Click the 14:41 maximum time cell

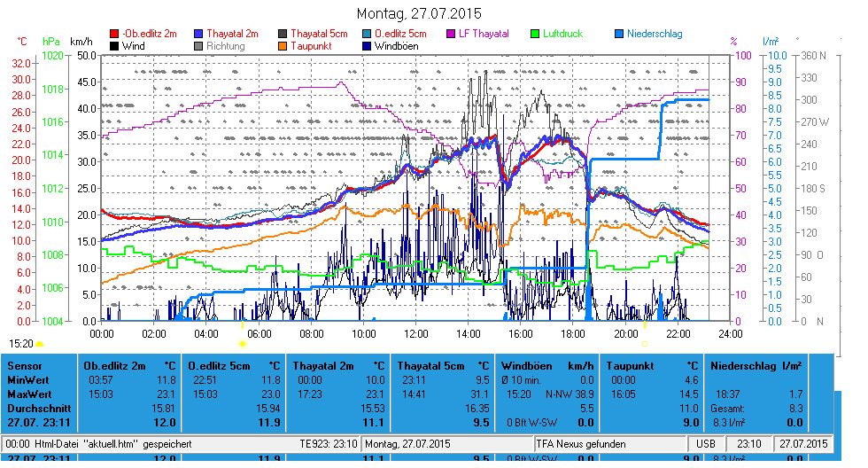point(414,394)
